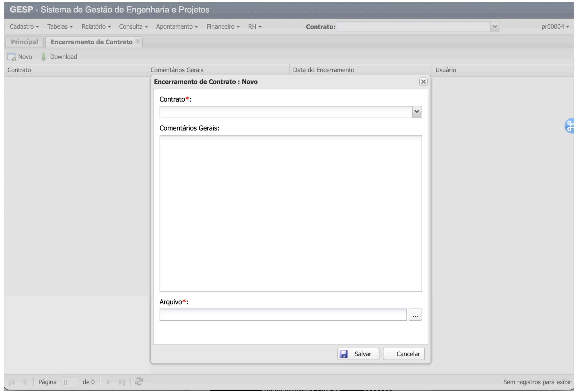Click the Novo record icon
This screenshot has width=576, height=392.
point(11,57)
